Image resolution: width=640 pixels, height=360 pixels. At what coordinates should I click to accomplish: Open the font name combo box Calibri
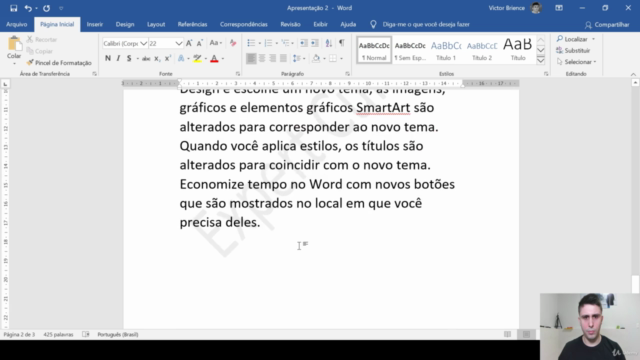(125, 43)
